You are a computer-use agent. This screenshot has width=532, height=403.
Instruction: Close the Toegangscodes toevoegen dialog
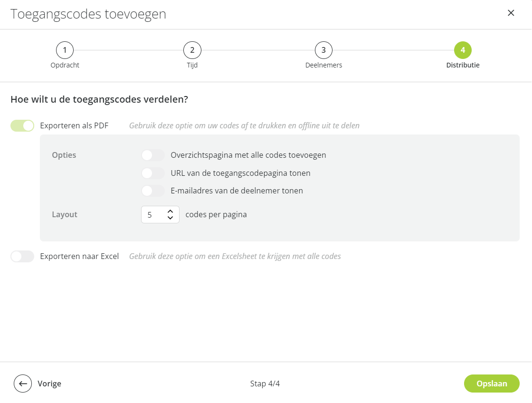(511, 13)
